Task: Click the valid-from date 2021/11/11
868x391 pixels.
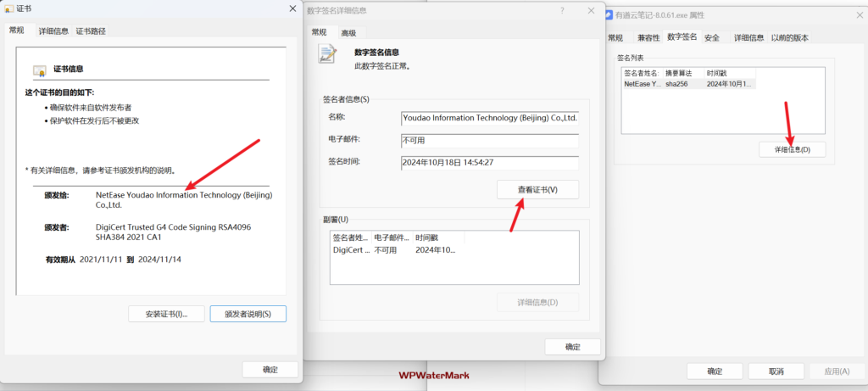Action: click(x=100, y=259)
